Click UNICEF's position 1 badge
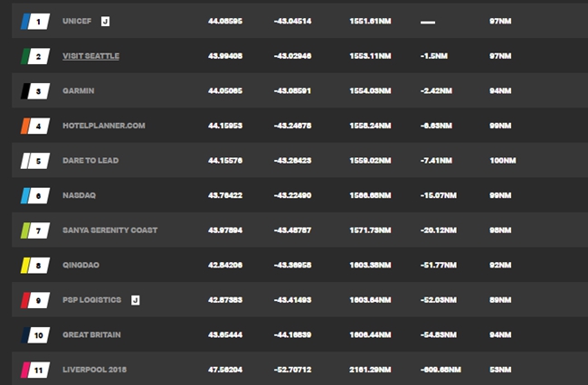 pyautogui.click(x=35, y=22)
